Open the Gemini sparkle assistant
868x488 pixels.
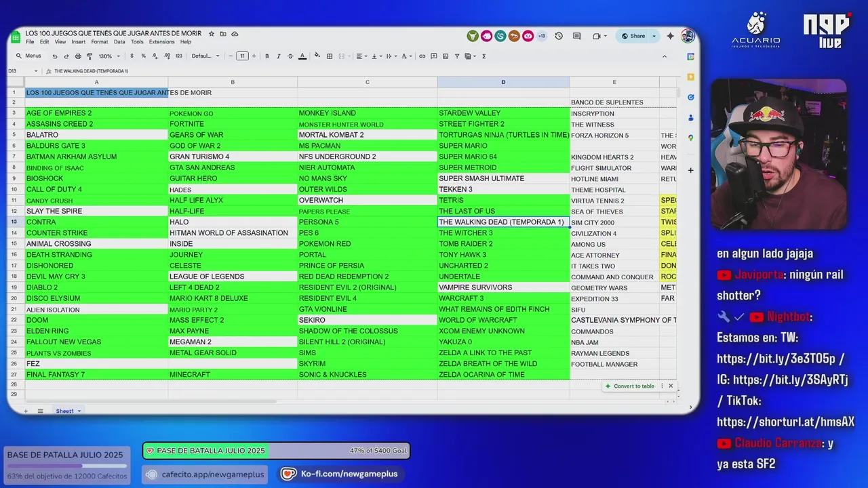point(670,36)
